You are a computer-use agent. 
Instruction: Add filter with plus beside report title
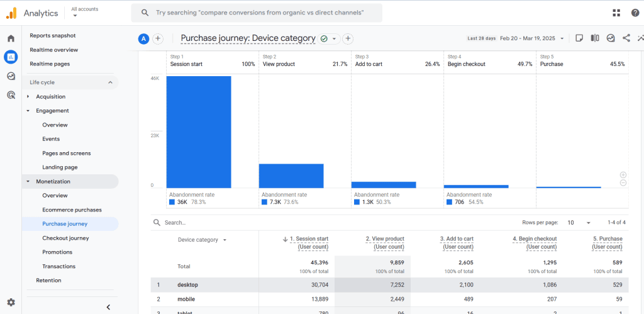click(348, 38)
